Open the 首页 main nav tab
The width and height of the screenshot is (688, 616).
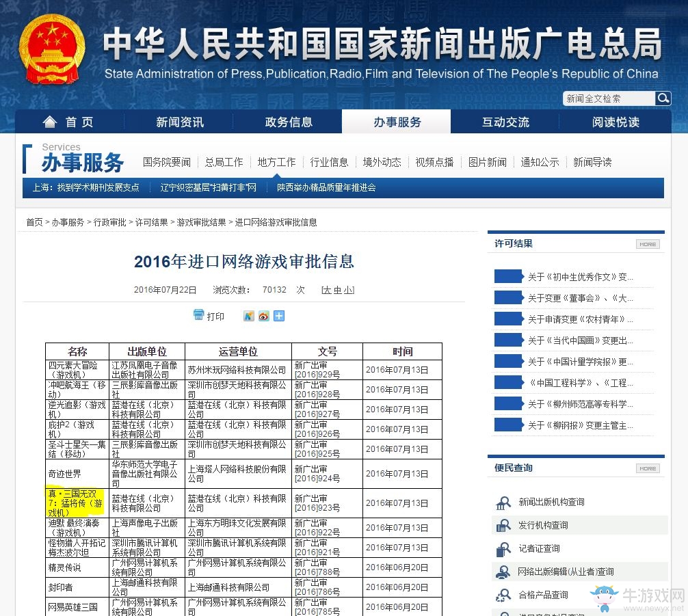click(69, 122)
